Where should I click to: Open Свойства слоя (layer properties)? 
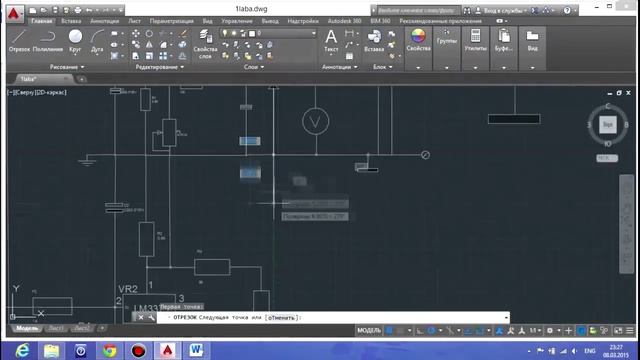tap(205, 44)
